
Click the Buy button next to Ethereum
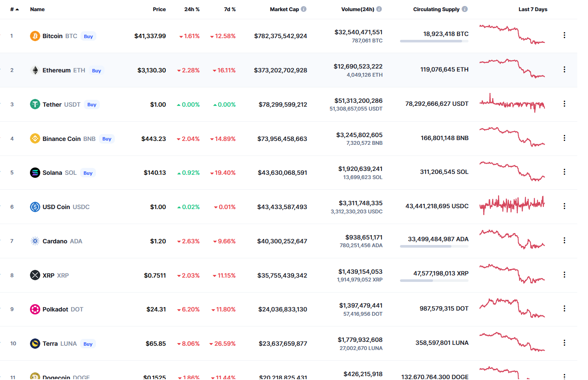[x=97, y=71]
